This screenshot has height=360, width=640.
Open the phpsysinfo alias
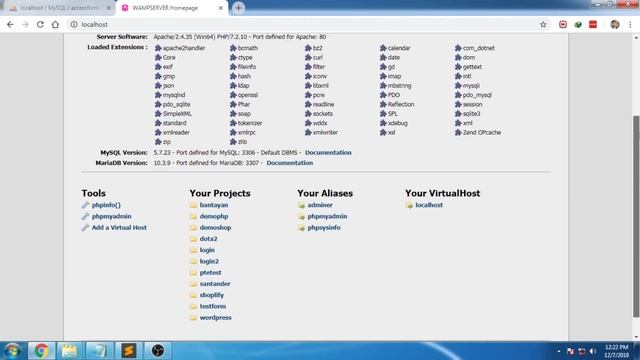click(x=324, y=227)
